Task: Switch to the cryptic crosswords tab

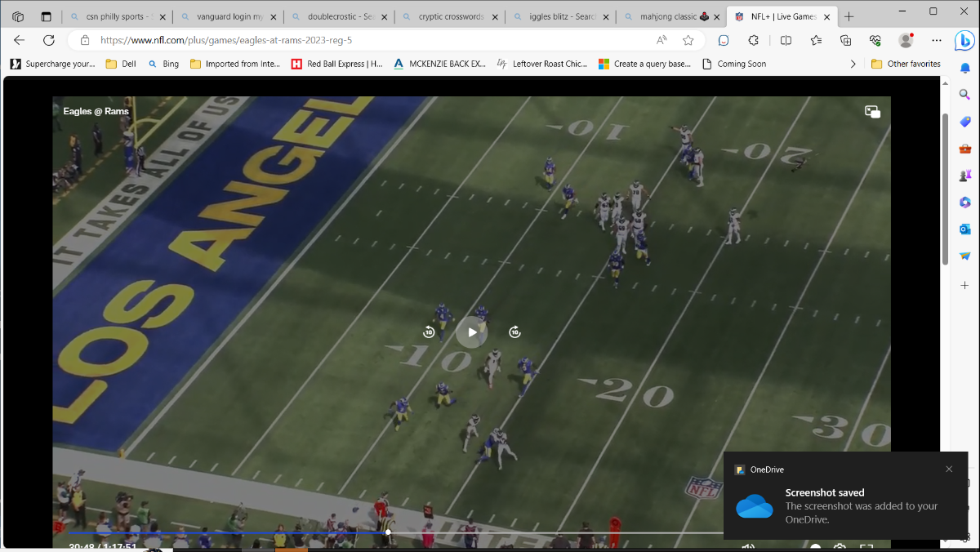Action: coord(450,16)
